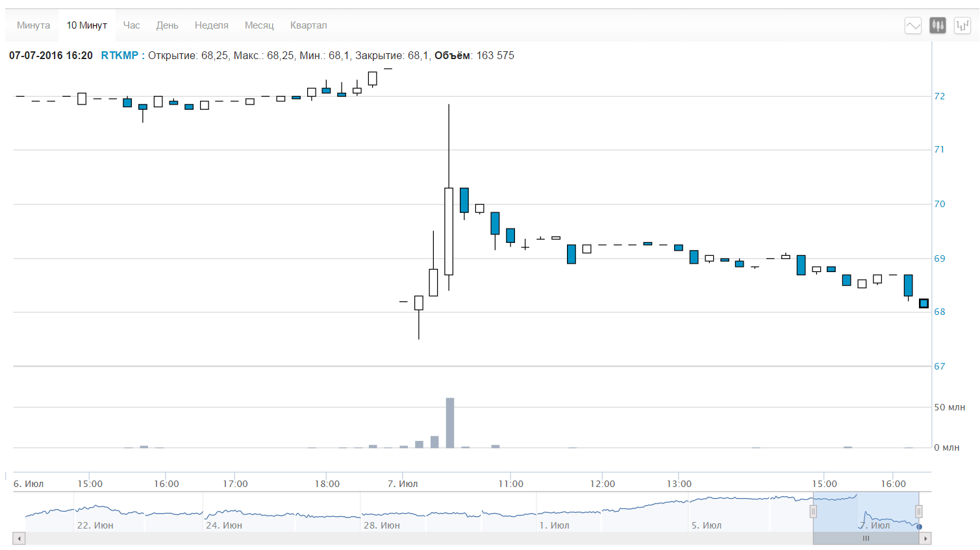Select the 10 Минут interval tab
This screenshot has width=980, height=550.
[86, 25]
